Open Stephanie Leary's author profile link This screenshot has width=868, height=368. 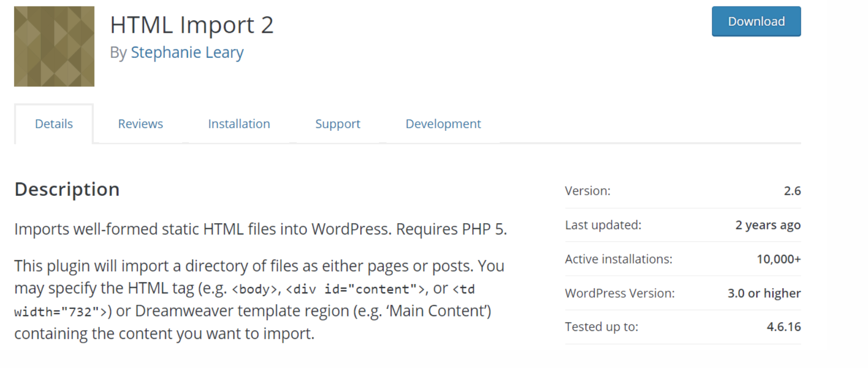coord(187,53)
